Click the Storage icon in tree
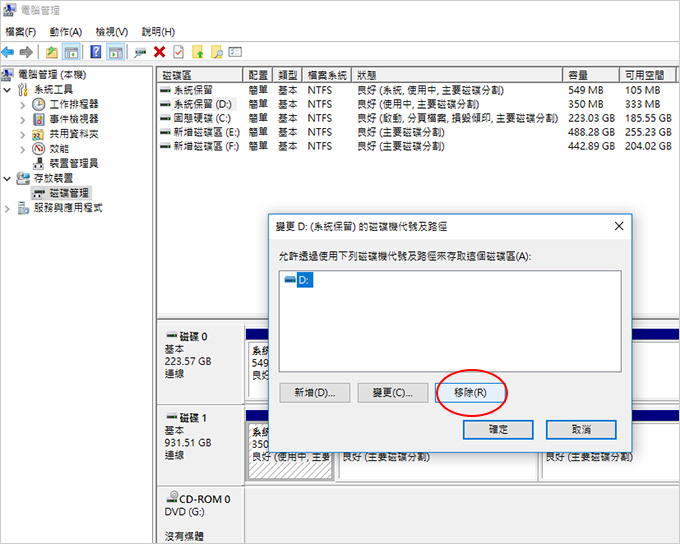 [23, 178]
